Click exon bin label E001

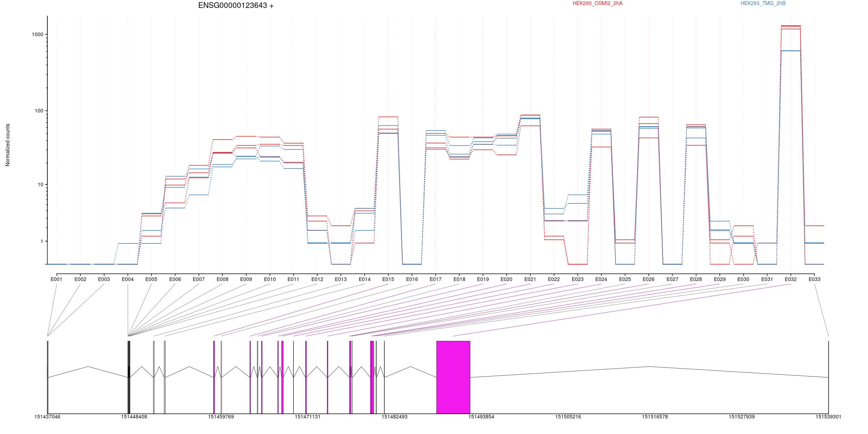pyautogui.click(x=56, y=279)
